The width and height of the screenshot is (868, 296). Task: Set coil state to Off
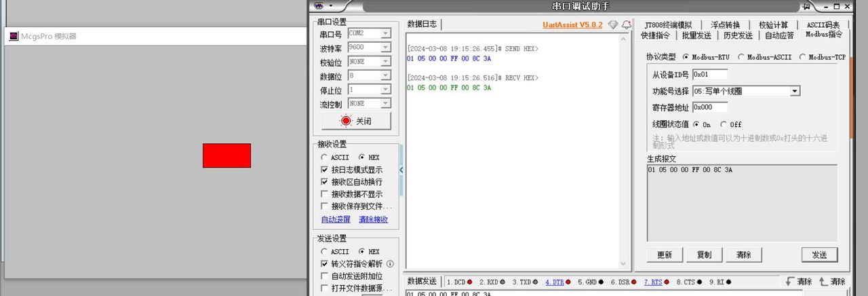tap(723, 124)
